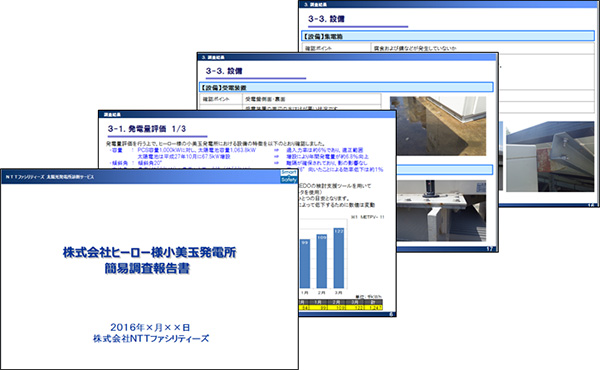Screen dimensions: 600x370
Task: Open the upper photo on 受電装置 slide
Action: (438, 126)
